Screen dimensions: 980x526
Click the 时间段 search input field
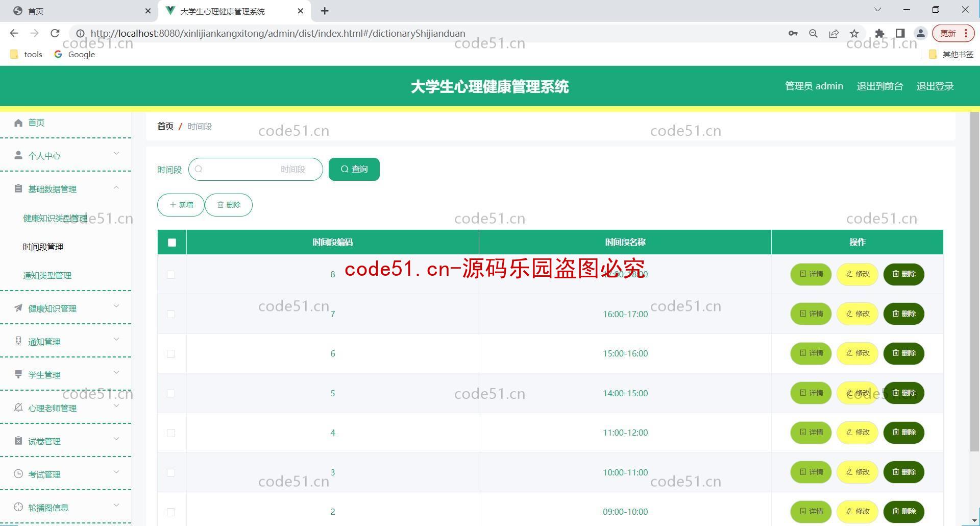point(256,169)
